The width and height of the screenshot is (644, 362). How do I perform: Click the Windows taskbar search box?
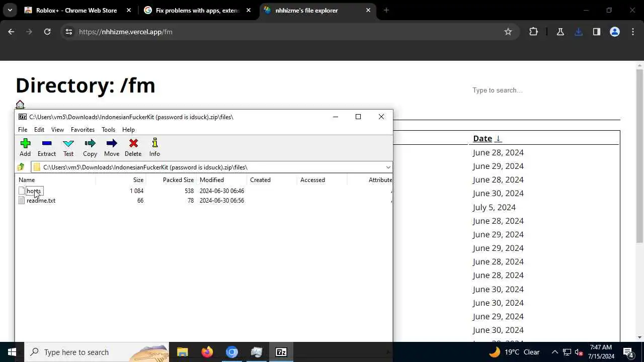click(97, 352)
